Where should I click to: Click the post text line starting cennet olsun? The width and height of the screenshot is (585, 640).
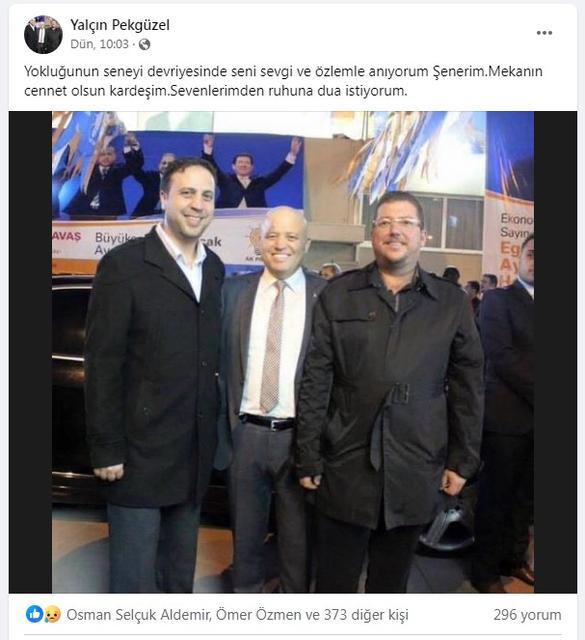216,91
